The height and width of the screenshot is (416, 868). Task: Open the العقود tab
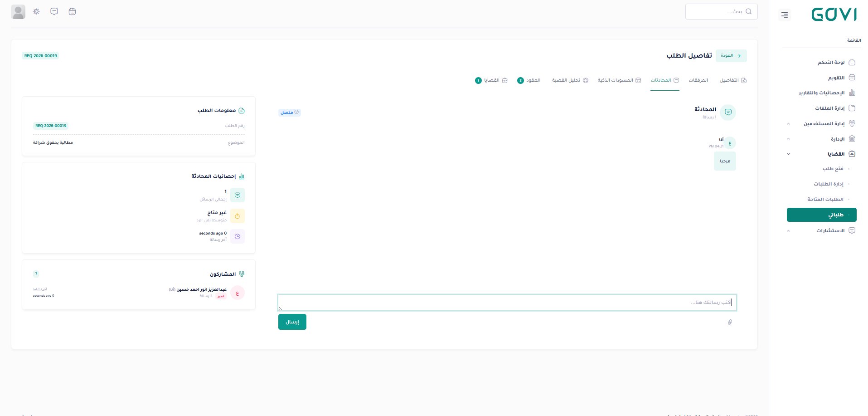533,80
